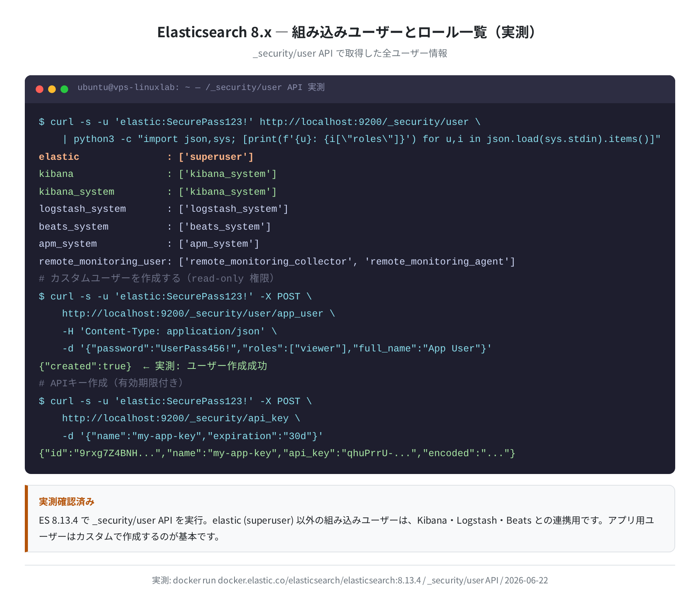Viewport: 700px width, 602px height.
Task: Click the yellow minimize dot in terminal header
Action: [52, 89]
